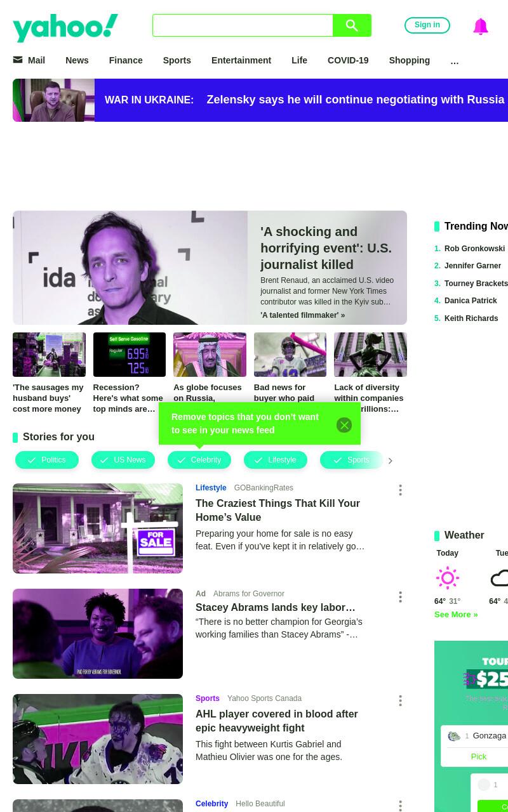The height and width of the screenshot is (812, 508).
Task: Expand more navigation items with ellipsis
Action: (x=455, y=61)
